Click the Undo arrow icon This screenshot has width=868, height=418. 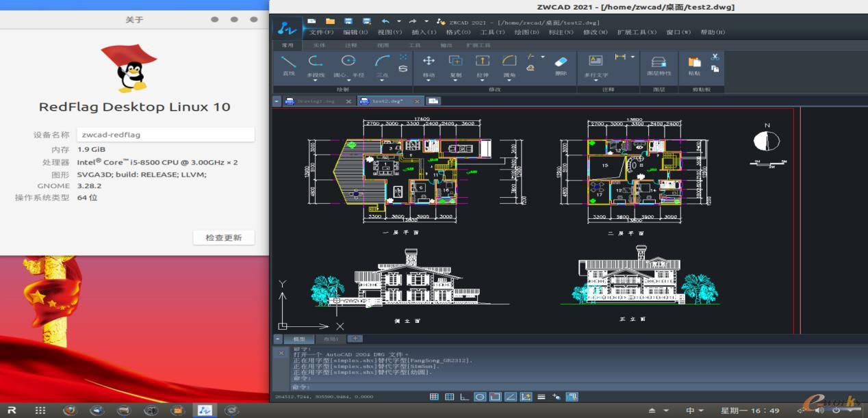pos(385,21)
